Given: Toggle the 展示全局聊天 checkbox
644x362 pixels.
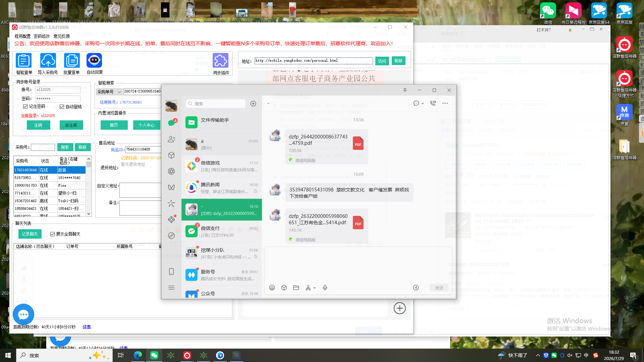Looking at the screenshot, I should [53, 234].
